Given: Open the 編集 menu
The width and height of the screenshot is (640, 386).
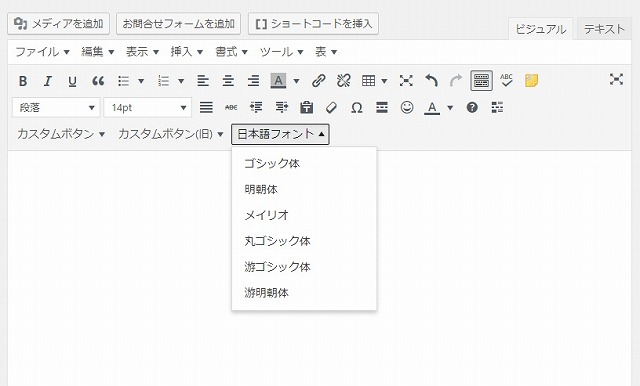Looking at the screenshot, I should click(97, 52).
